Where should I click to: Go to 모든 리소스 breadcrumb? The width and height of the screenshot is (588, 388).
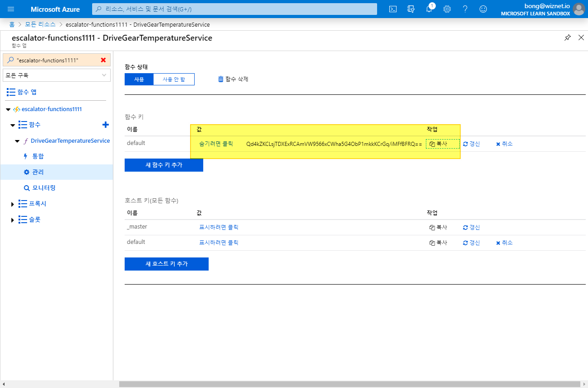(40, 24)
